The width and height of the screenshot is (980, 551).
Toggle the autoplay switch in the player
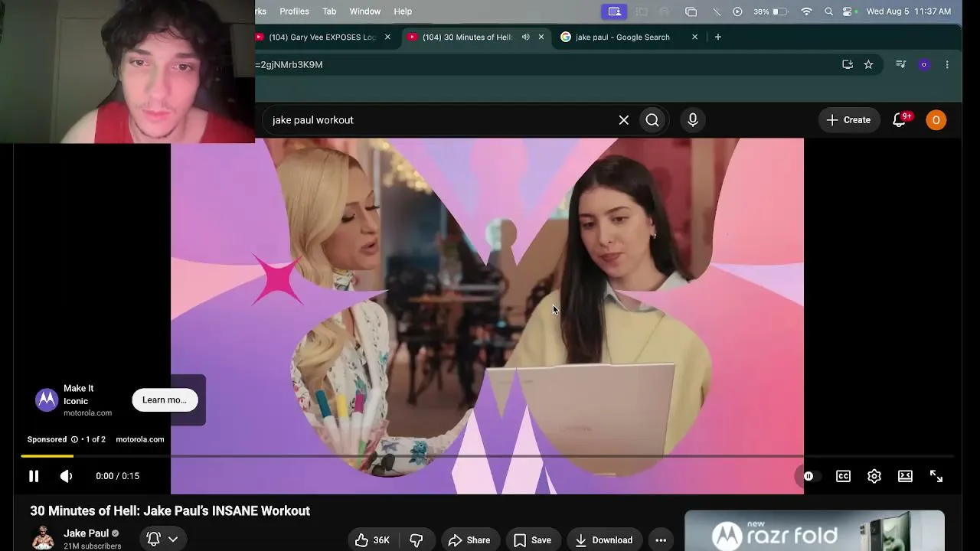[x=808, y=476]
